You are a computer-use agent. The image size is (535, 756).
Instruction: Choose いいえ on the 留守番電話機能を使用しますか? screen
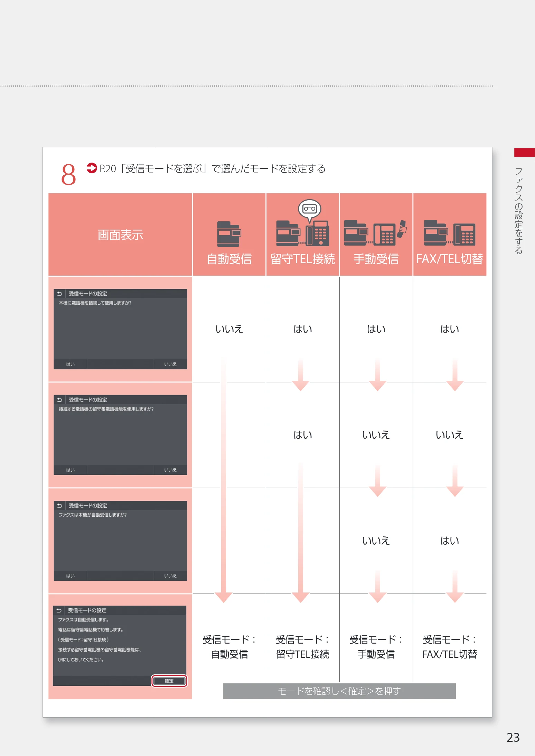pos(170,470)
